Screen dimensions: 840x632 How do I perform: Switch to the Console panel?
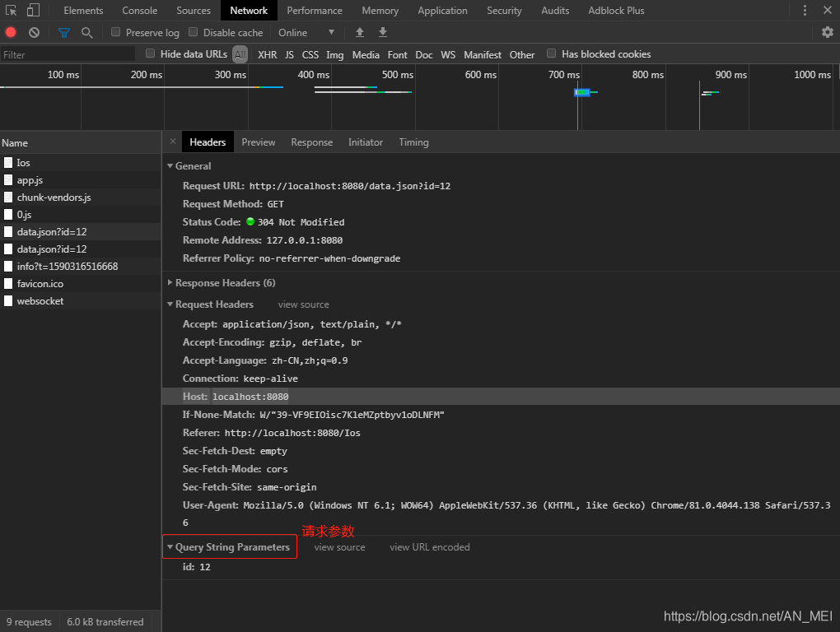139,10
